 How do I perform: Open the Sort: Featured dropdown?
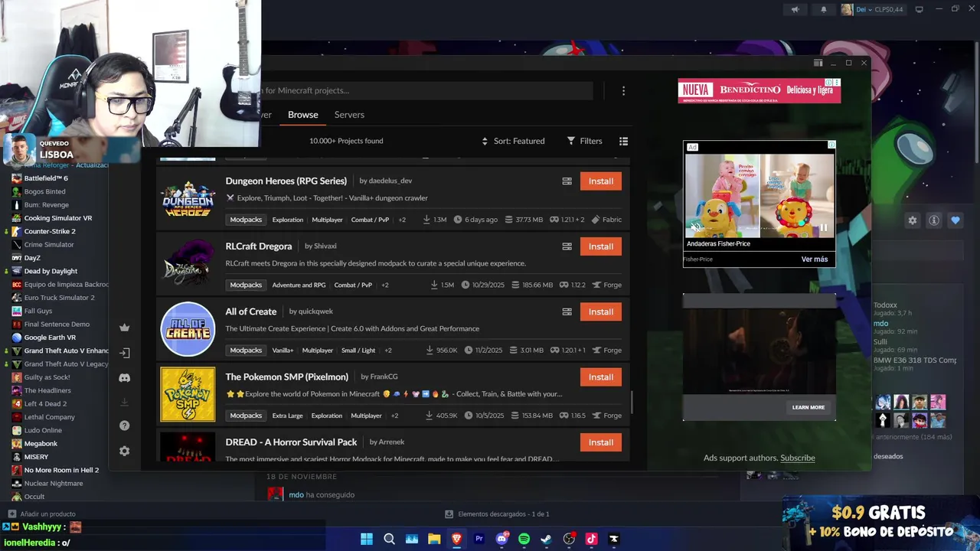513,141
